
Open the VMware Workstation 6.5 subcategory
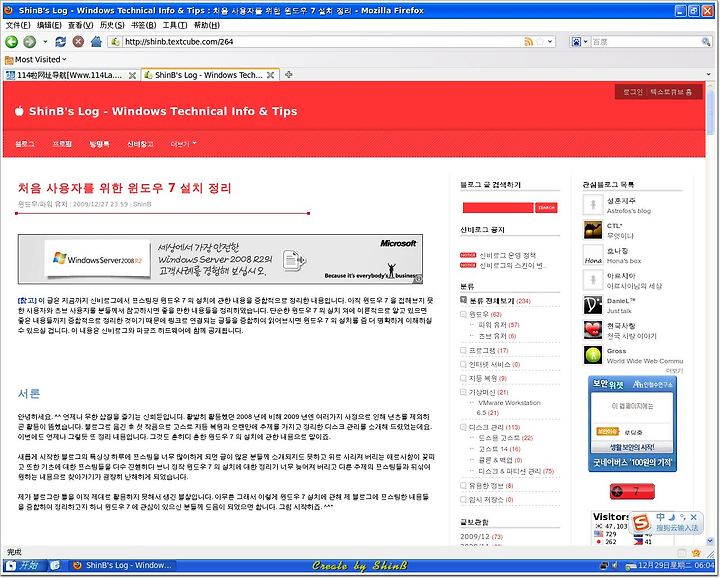coord(508,408)
